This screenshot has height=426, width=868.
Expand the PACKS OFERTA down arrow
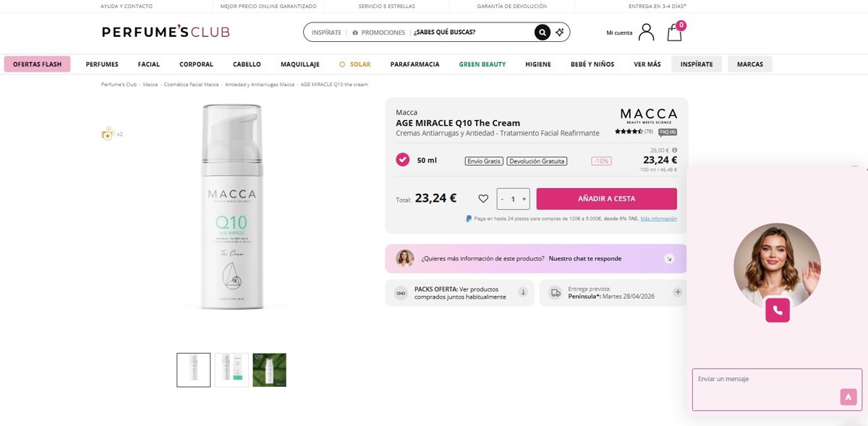522,293
